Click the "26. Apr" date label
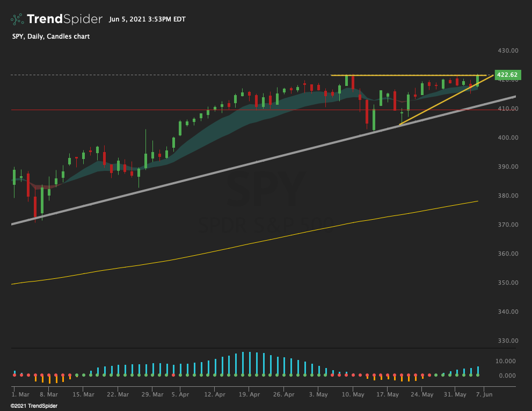 pyautogui.click(x=283, y=394)
